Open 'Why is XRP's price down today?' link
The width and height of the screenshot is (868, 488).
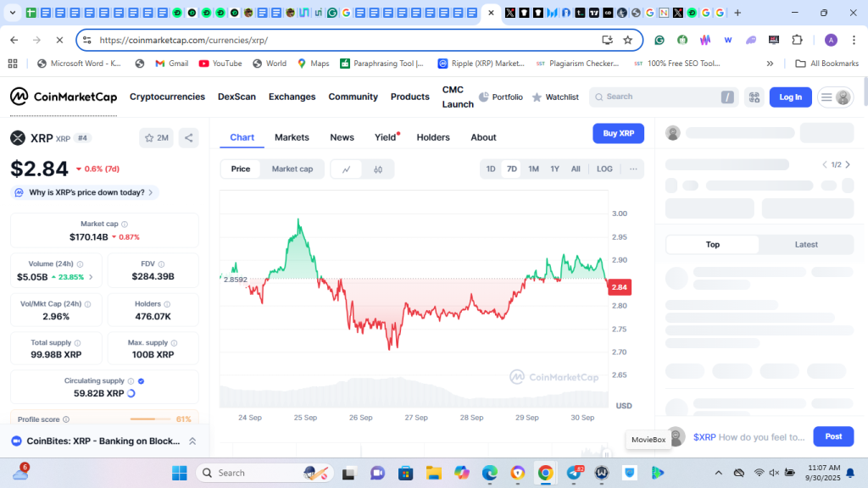(x=85, y=192)
